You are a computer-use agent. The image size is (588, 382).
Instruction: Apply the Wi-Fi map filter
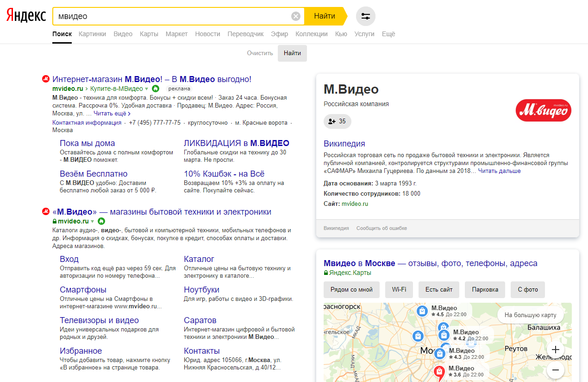tap(399, 289)
